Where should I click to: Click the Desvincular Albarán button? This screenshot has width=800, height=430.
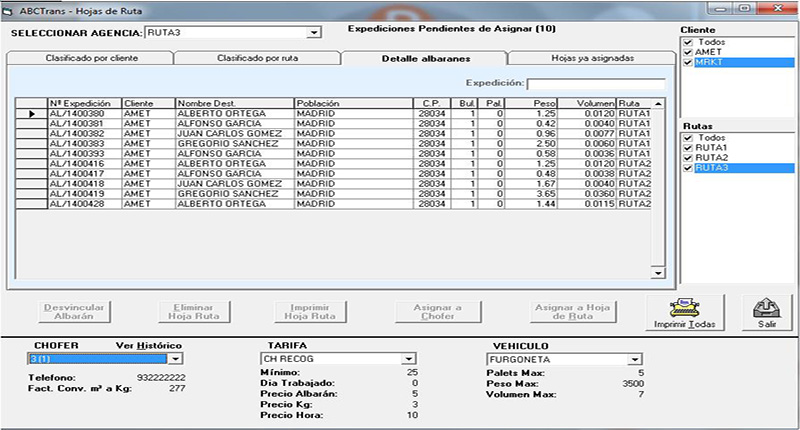[74, 312]
